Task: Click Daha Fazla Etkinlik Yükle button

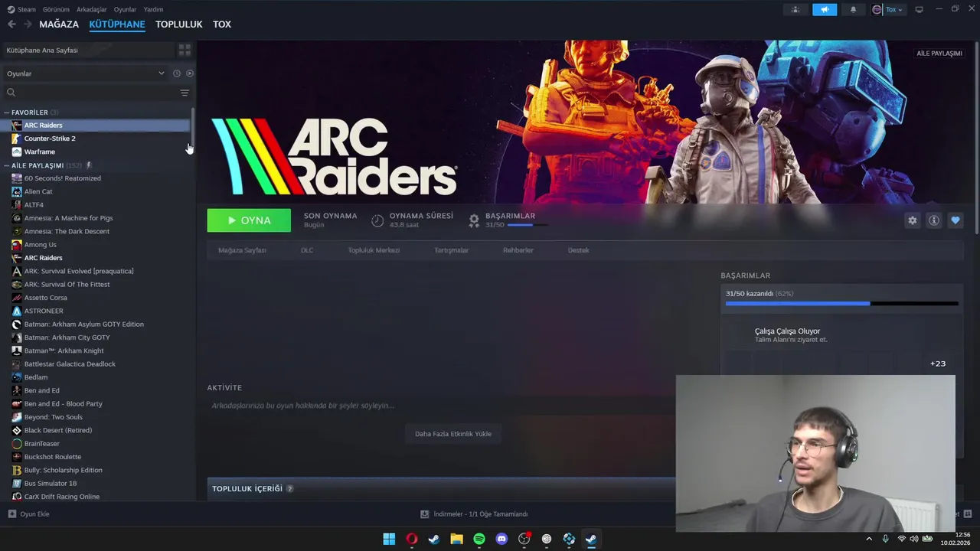Action: [x=453, y=434]
